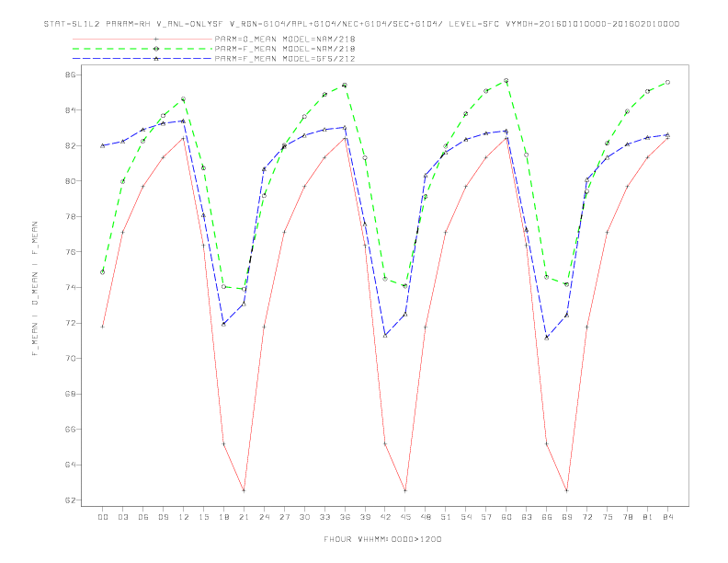
Task: Click the x-axis tick label 66
Action: (547, 517)
